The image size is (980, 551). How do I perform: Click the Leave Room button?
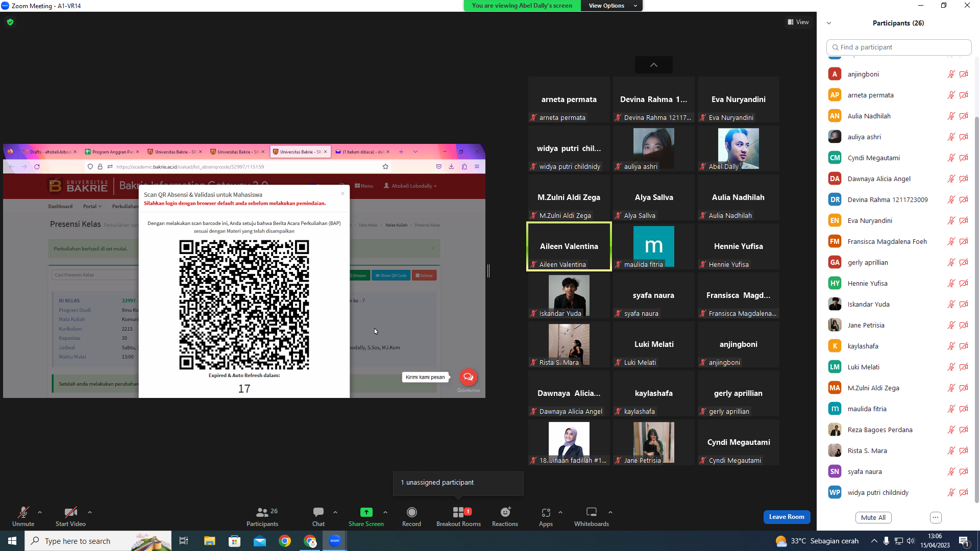pyautogui.click(x=787, y=517)
